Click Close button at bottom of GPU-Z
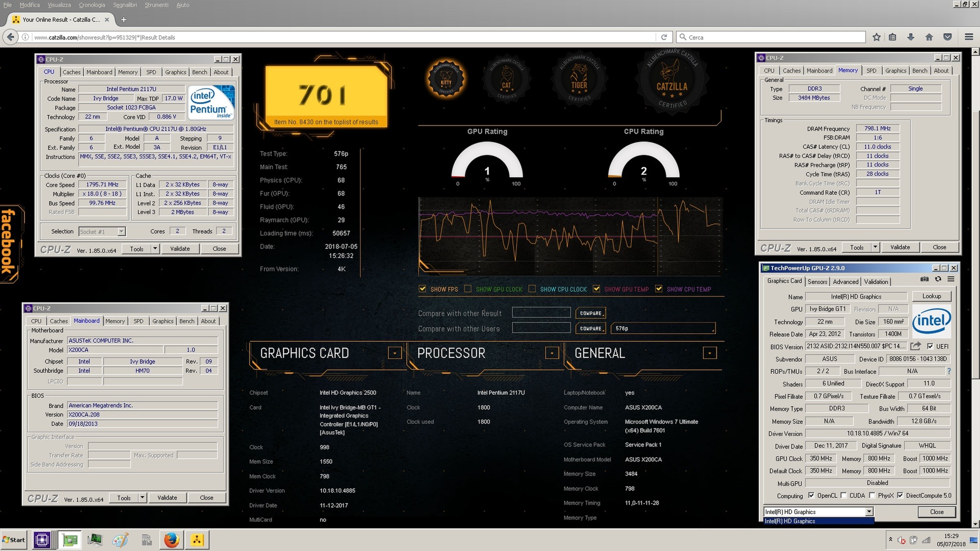 (937, 512)
